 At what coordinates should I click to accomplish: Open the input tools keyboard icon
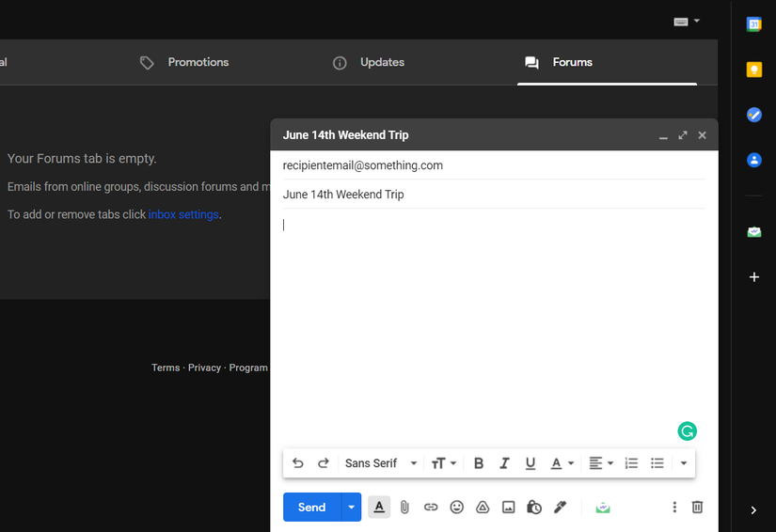(681, 22)
